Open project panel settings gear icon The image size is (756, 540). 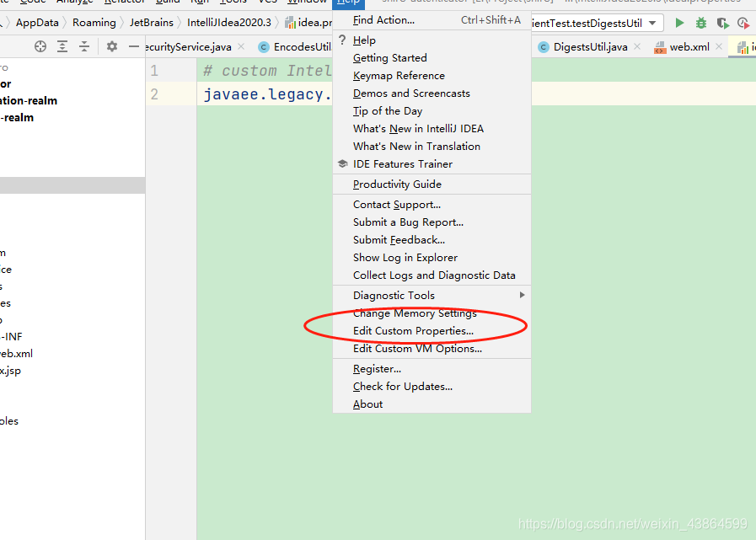(112, 46)
